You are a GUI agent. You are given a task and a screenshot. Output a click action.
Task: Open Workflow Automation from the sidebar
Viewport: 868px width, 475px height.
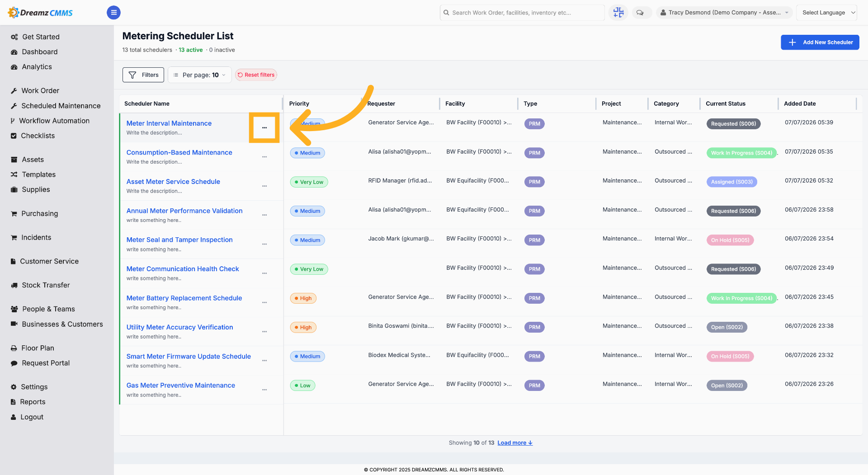[54, 121]
